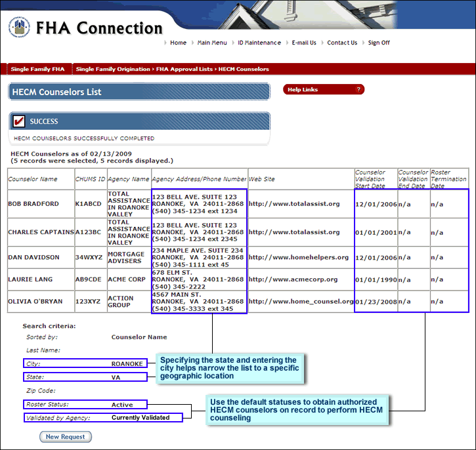Screen dimensions: 476x450
Task: Click Counselor Validation Start Date header
Action: point(370,179)
